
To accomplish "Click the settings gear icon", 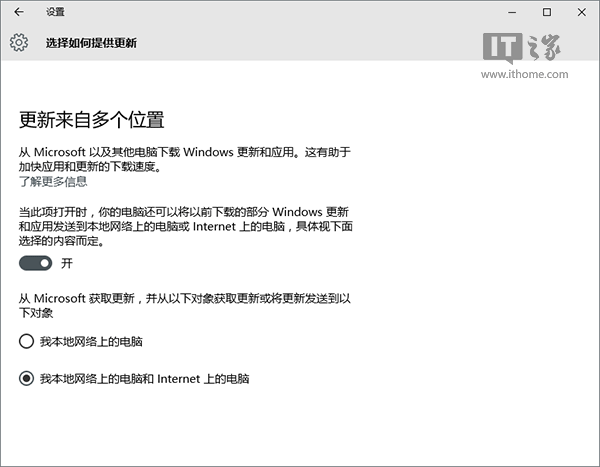I will [19, 43].
